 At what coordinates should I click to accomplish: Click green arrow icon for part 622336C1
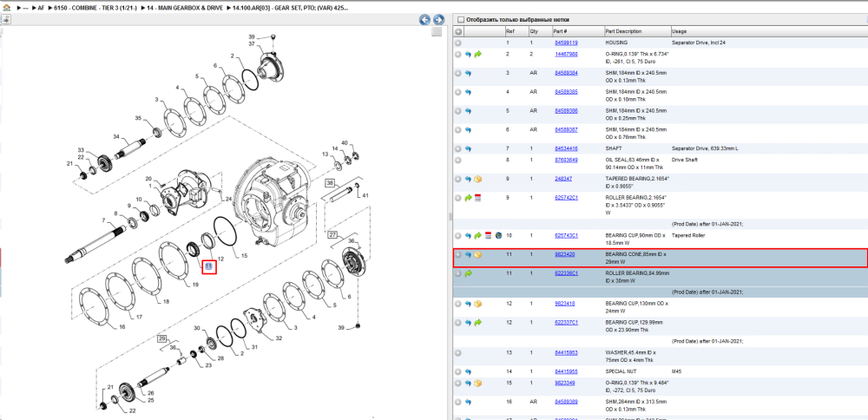pos(468,273)
